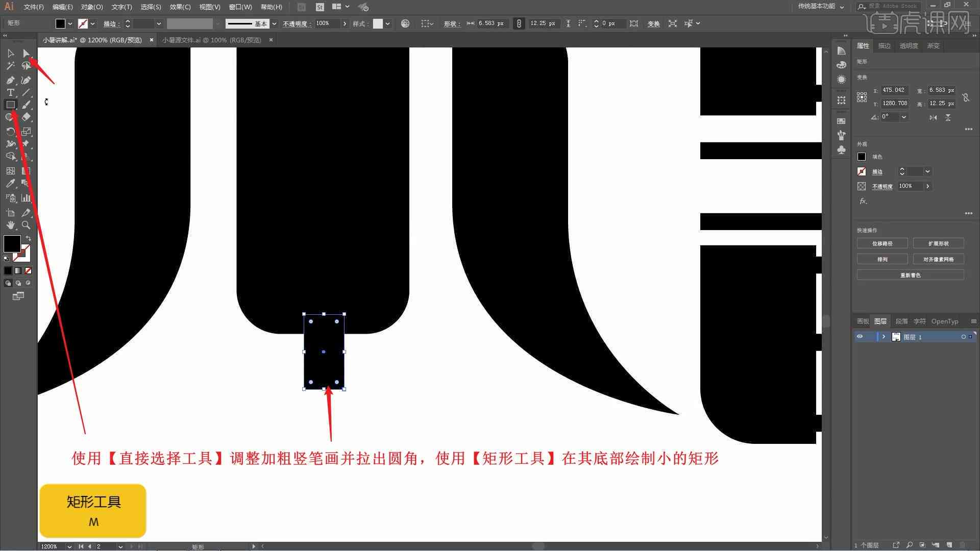Screen dimensions: 980x551
Task: Switch to 小曼讲稿.ai 1200% tab
Action: (x=94, y=40)
